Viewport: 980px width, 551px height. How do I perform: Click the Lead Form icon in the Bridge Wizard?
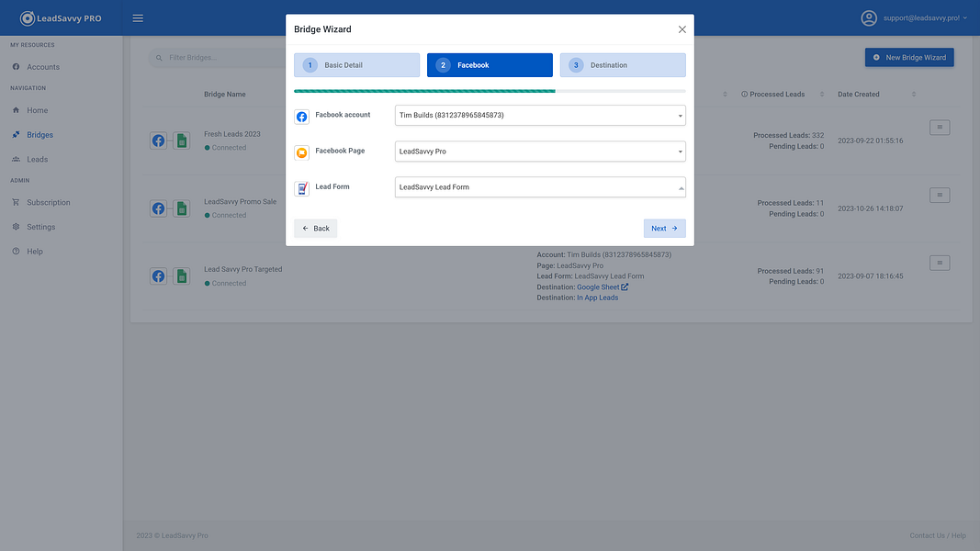pos(301,186)
